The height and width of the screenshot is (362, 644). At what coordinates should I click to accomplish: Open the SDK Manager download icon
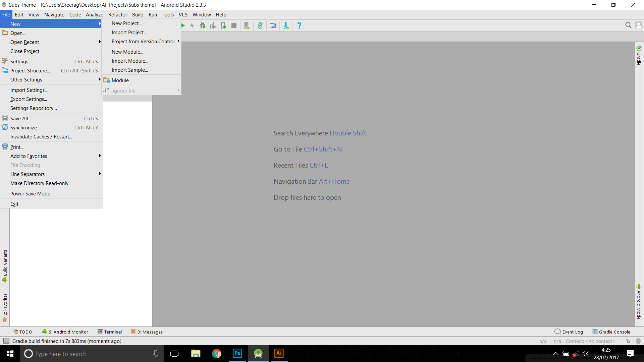click(286, 25)
